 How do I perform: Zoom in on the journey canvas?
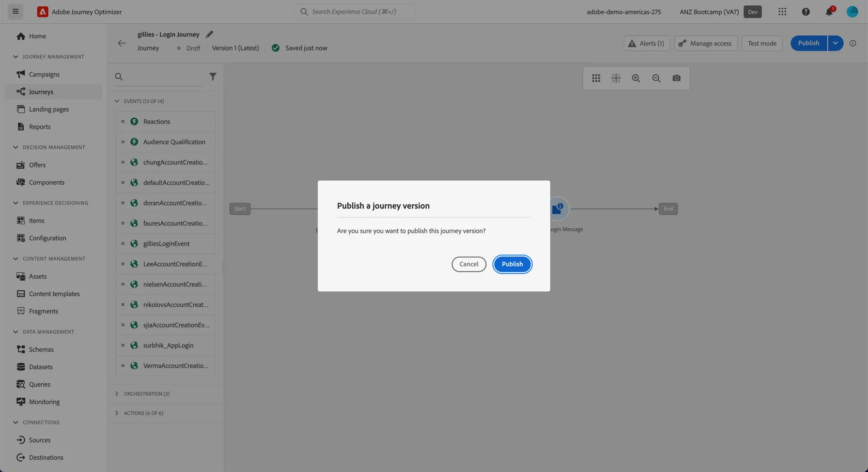click(x=636, y=78)
